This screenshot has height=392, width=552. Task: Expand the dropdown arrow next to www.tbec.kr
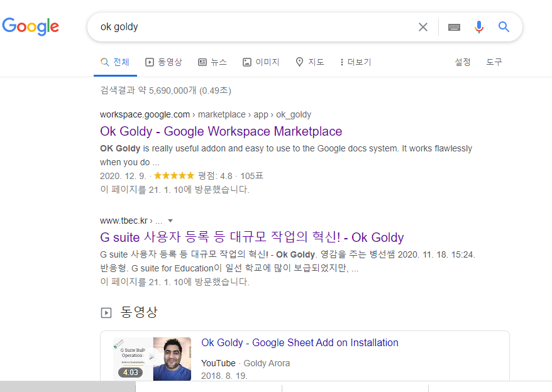pyautogui.click(x=170, y=221)
